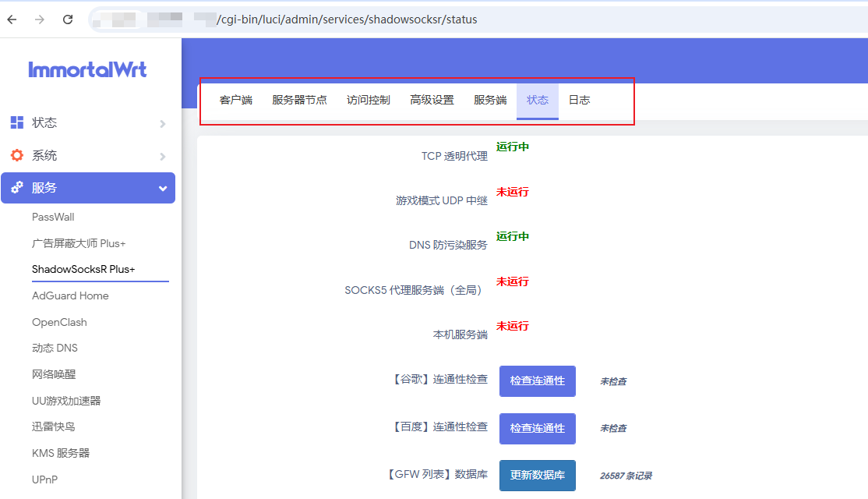The image size is (868, 499).
Task: Click the browser reload icon
Action: [68, 19]
